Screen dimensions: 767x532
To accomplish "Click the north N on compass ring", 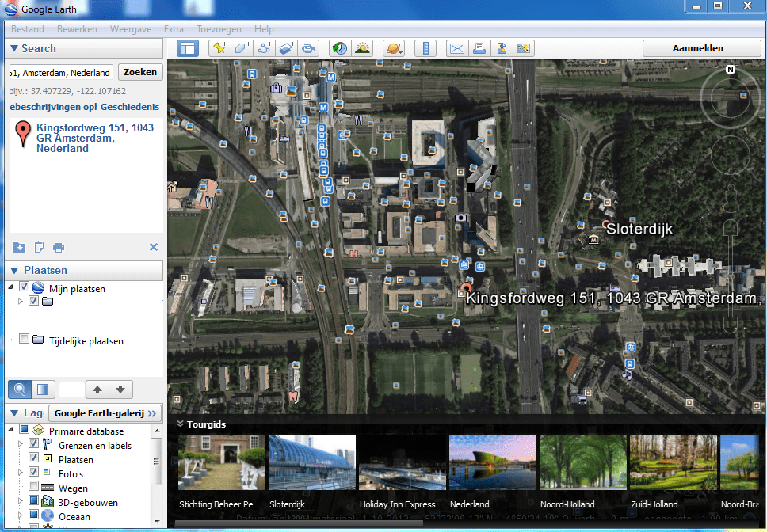I will click(x=731, y=70).
